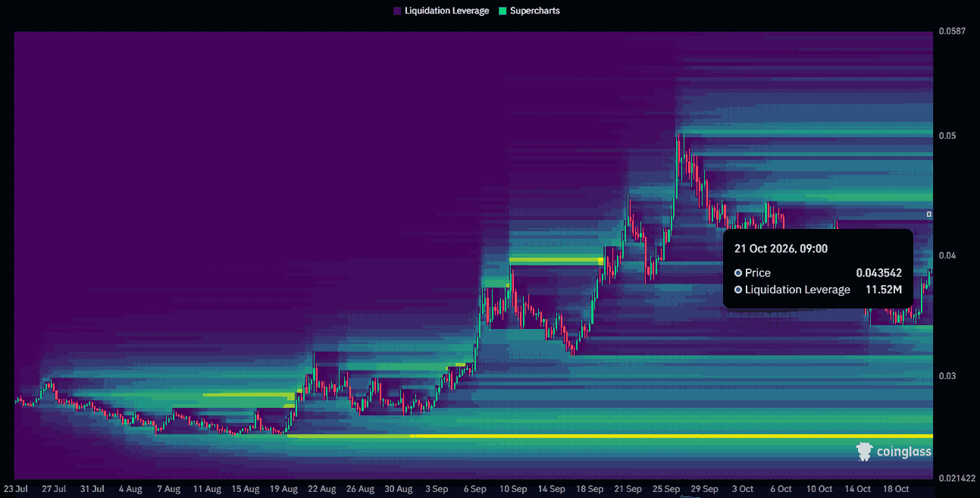Click the 7 Aug date label
The height and width of the screenshot is (498, 980).
pyautogui.click(x=168, y=489)
